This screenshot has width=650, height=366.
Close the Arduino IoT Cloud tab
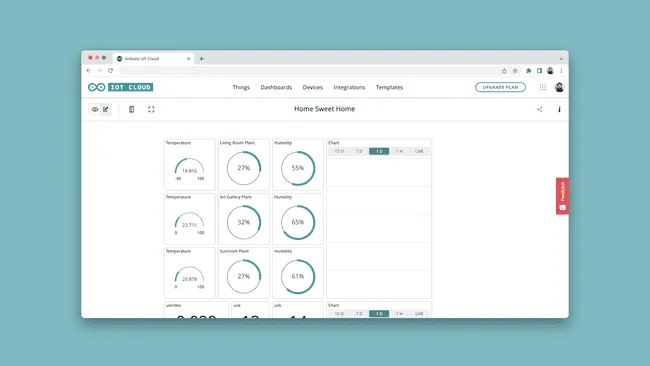point(188,59)
